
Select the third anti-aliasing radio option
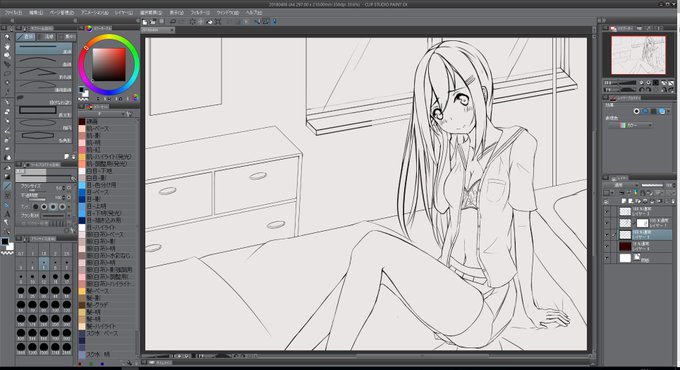pyautogui.click(x=53, y=207)
